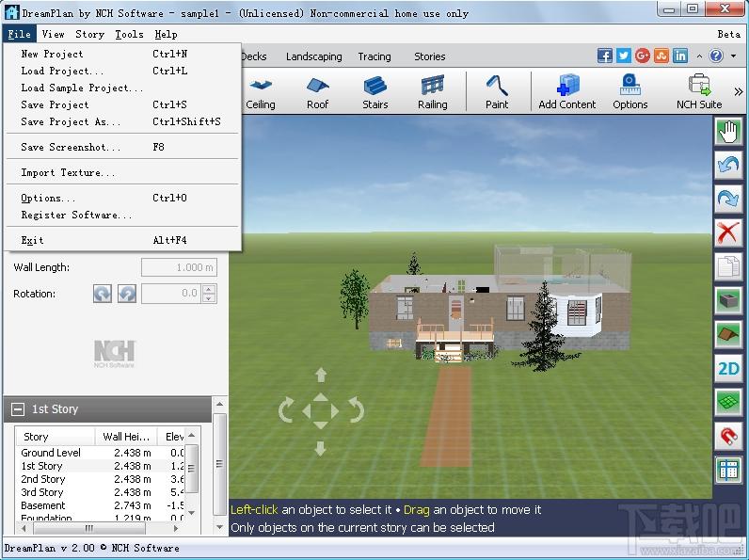Open the help dropdown arrow
The image size is (749, 560).
click(734, 56)
